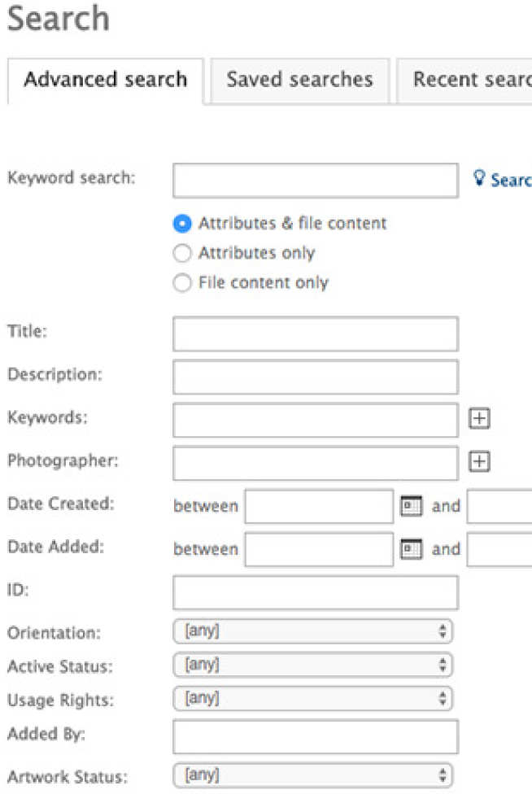This screenshot has height=794, width=532.
Task: Click into the Title text field
Action: [315, 334]
